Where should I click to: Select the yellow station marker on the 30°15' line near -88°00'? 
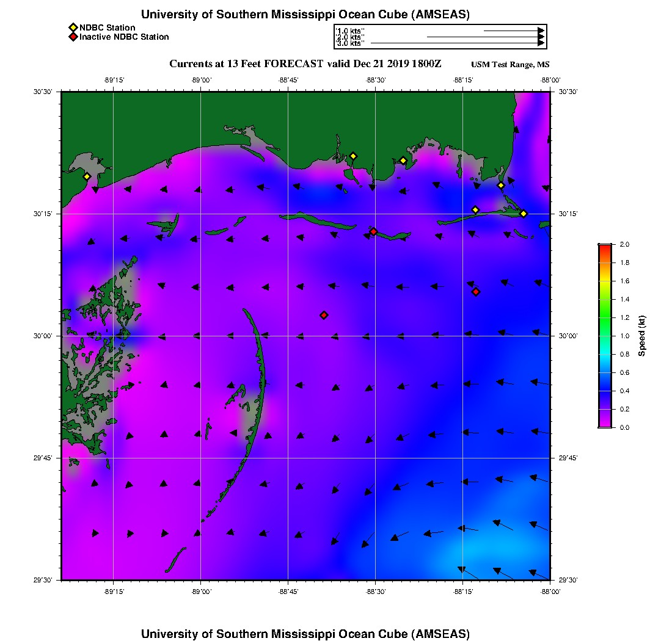(x=524, y=214)
